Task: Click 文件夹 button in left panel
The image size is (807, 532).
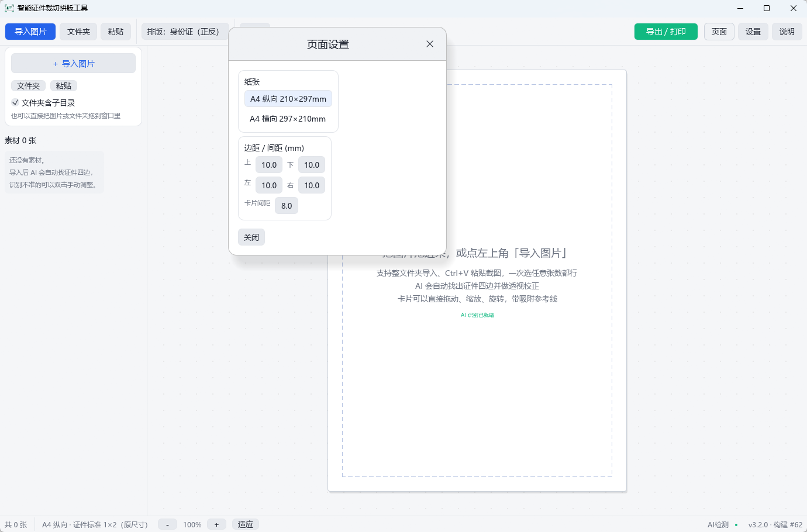Action: [x=28, y=86]
